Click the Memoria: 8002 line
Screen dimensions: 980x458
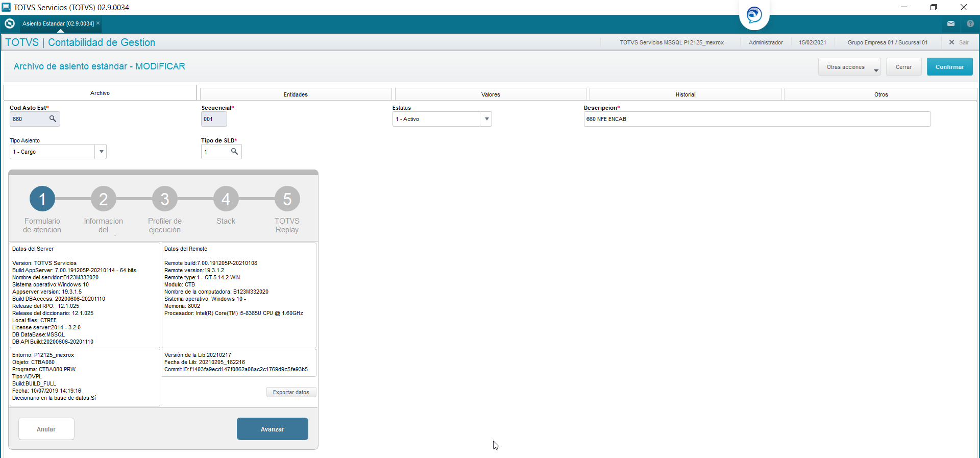click(182, 306)
